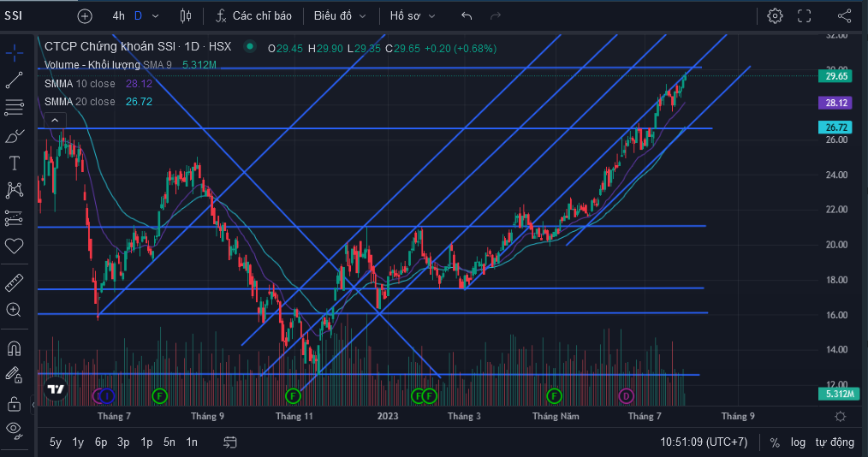Screen dimensions: 868x457
Task: Toggle percent scale mode
Action: coord(775,442)
